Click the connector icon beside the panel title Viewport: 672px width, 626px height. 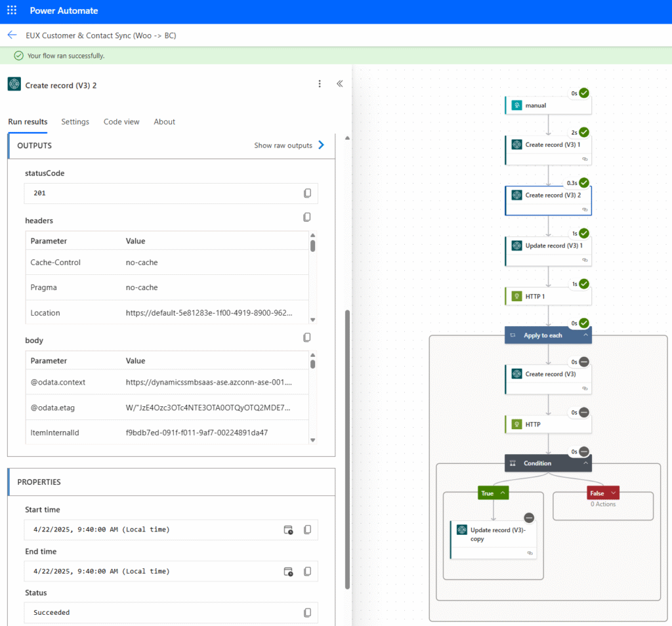[x=14, y=84]
